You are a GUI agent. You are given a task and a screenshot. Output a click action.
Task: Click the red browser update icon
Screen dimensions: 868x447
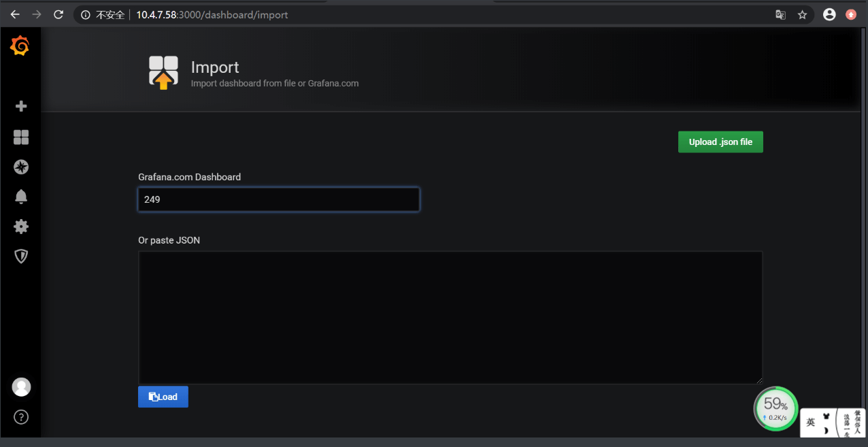(x=851, y=14)
